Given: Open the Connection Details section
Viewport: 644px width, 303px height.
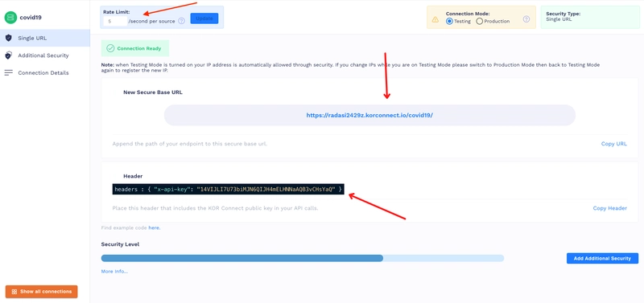Looking at the screenshot, I should point(45,73).
